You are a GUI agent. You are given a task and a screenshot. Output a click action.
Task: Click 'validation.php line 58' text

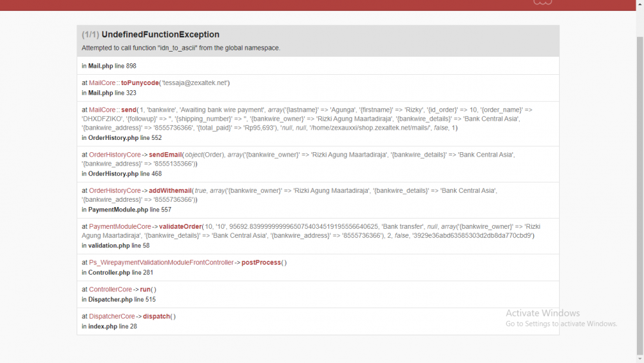(118, 246)
